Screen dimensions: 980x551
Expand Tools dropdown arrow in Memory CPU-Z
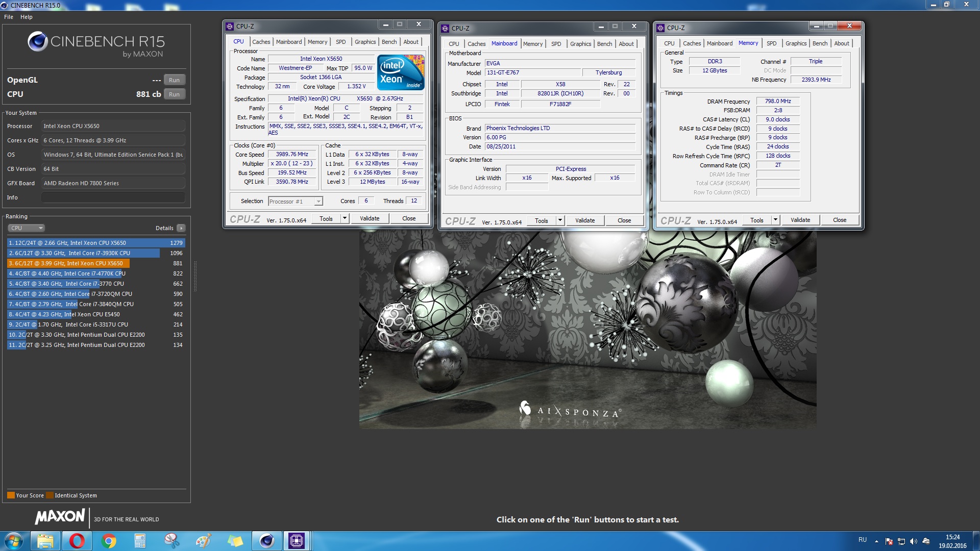(x=775, y=220)
